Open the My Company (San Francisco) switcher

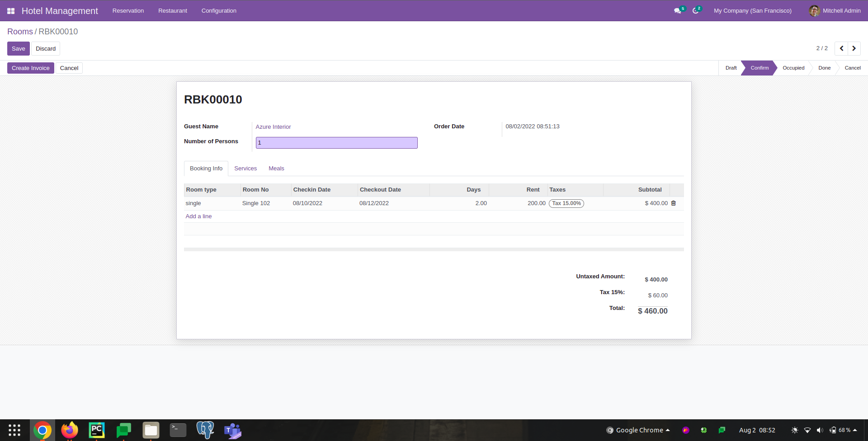[x=753, y=11]
